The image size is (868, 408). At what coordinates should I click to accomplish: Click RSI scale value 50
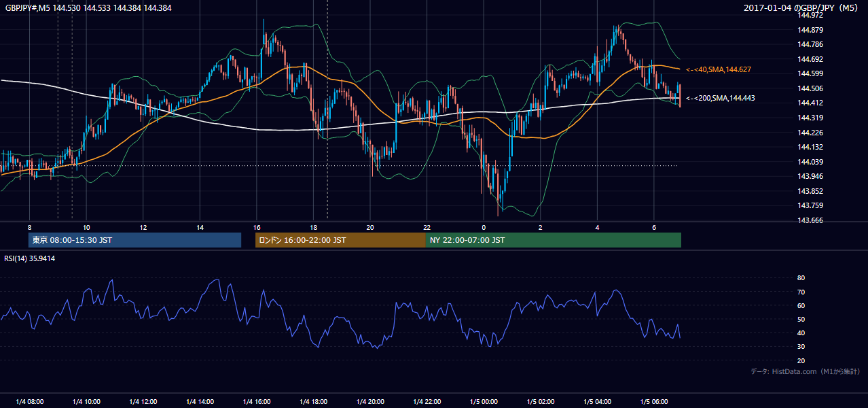pyautogui.click(x=801, y=320)
